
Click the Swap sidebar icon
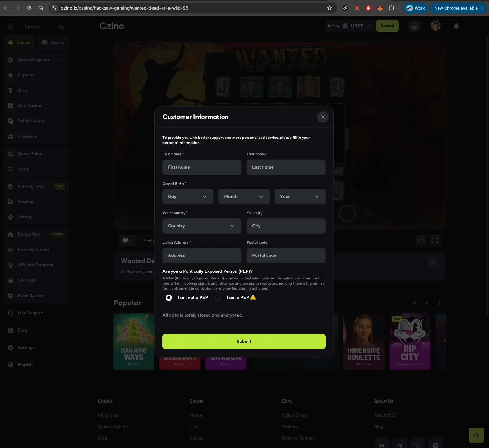[x=11, y=169]
